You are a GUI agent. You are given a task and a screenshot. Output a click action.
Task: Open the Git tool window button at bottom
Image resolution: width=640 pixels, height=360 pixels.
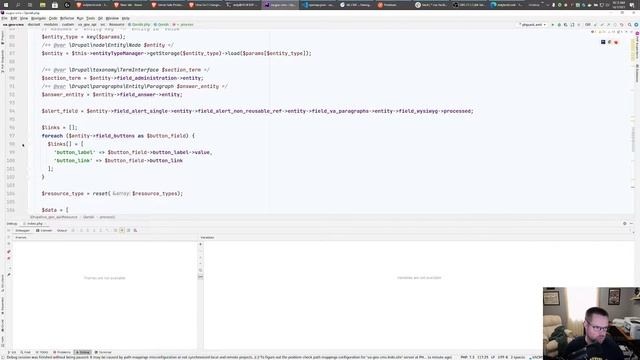(12, 352)
